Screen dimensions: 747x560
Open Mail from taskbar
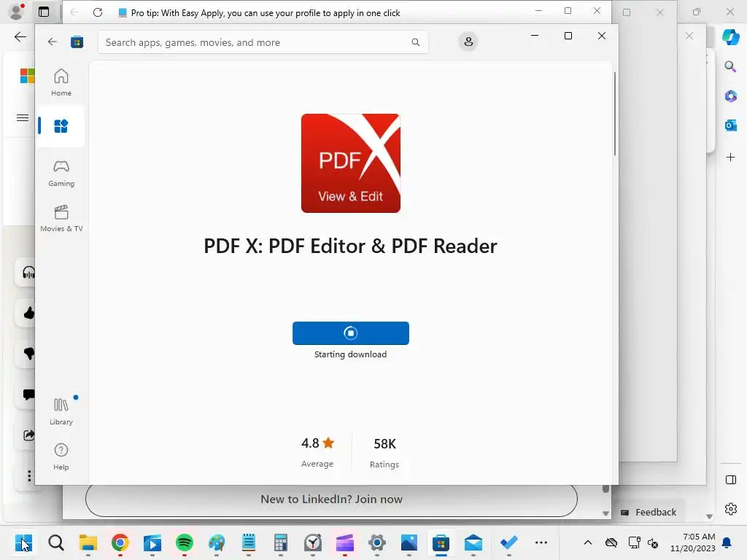click(x=473, y=542)
